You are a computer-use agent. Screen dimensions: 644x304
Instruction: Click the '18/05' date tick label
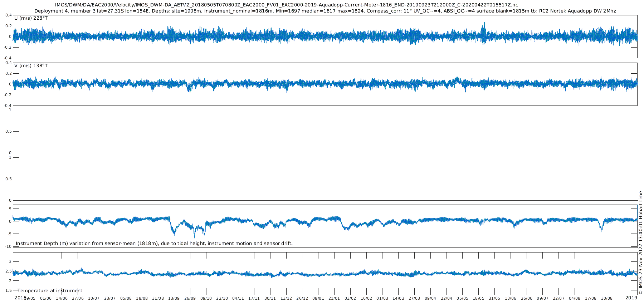479,298
